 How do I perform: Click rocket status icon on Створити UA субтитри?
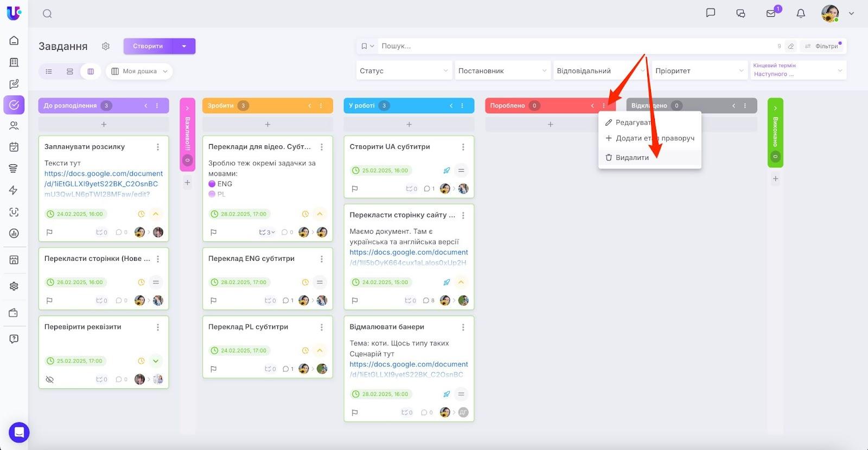click(446, 170)
